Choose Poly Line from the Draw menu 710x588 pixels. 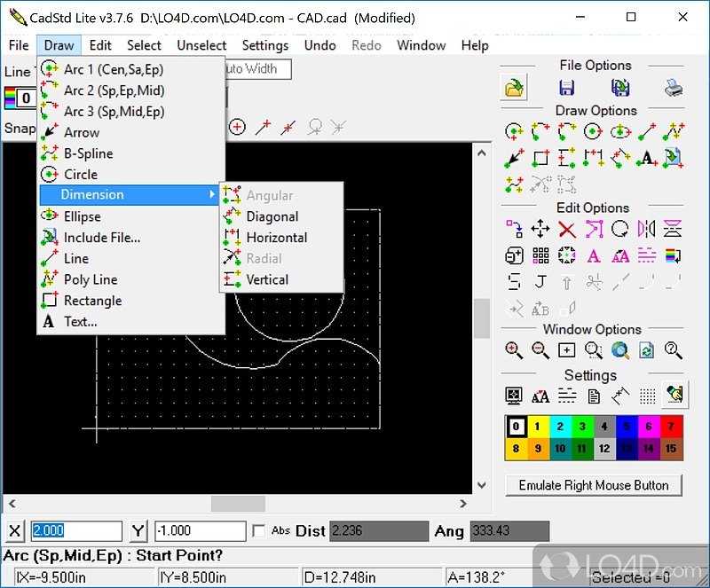click(x=130, y=279)
